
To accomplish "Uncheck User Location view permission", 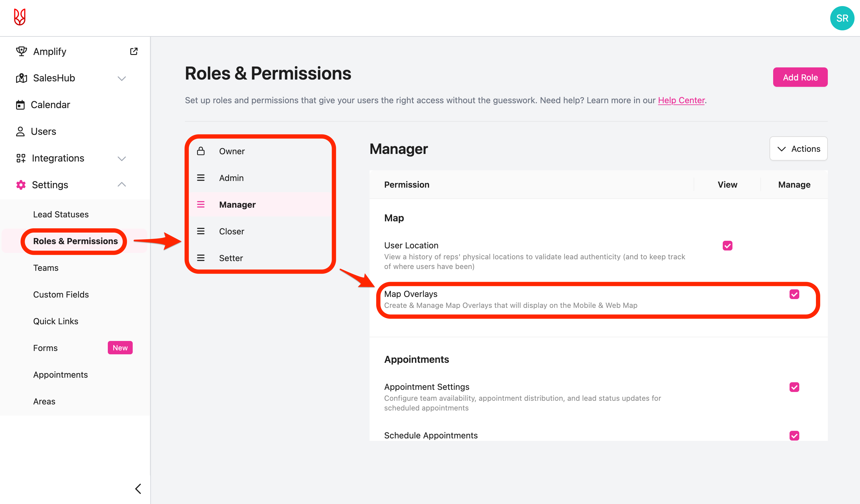I will [727, 246].
